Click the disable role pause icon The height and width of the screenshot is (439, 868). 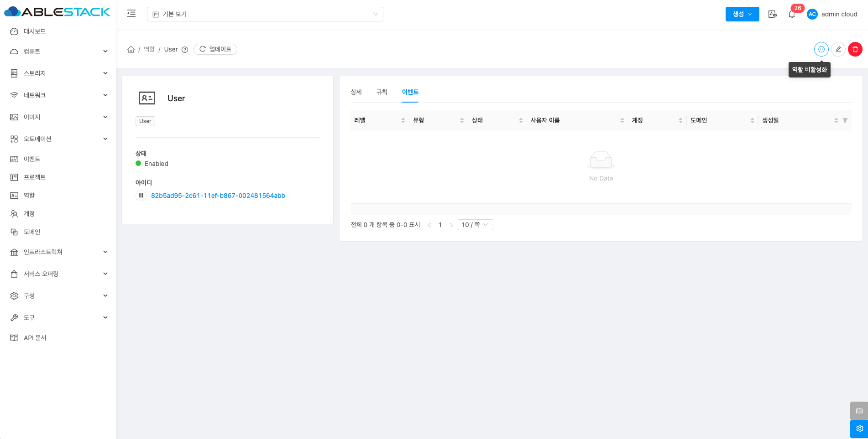coord(821,49)
